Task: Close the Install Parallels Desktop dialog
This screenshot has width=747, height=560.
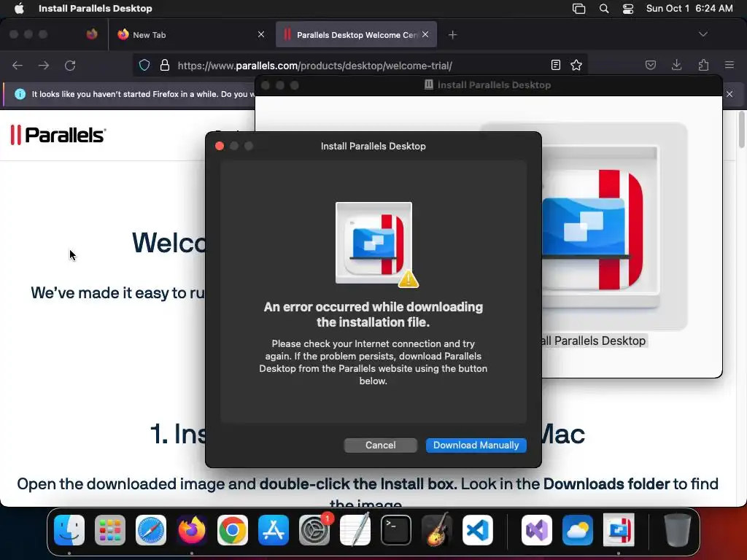Action: click(220, 146)
